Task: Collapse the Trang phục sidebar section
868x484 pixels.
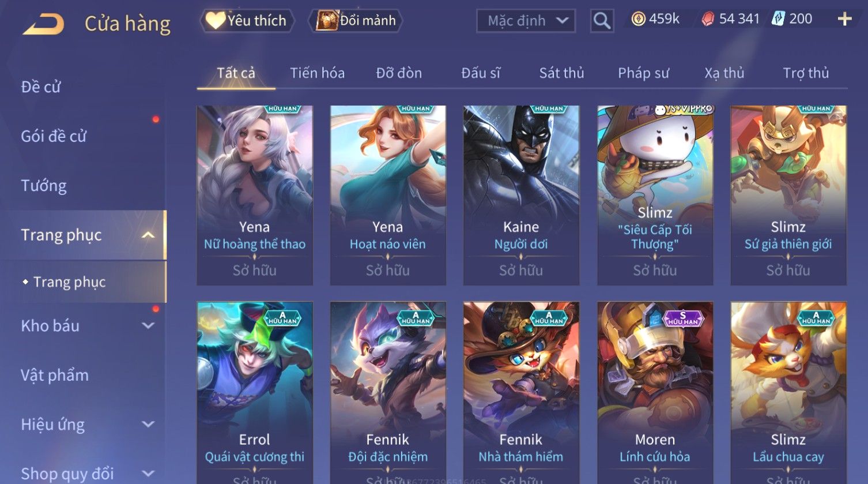Action: pyautogui.click(x=148, y=235)
